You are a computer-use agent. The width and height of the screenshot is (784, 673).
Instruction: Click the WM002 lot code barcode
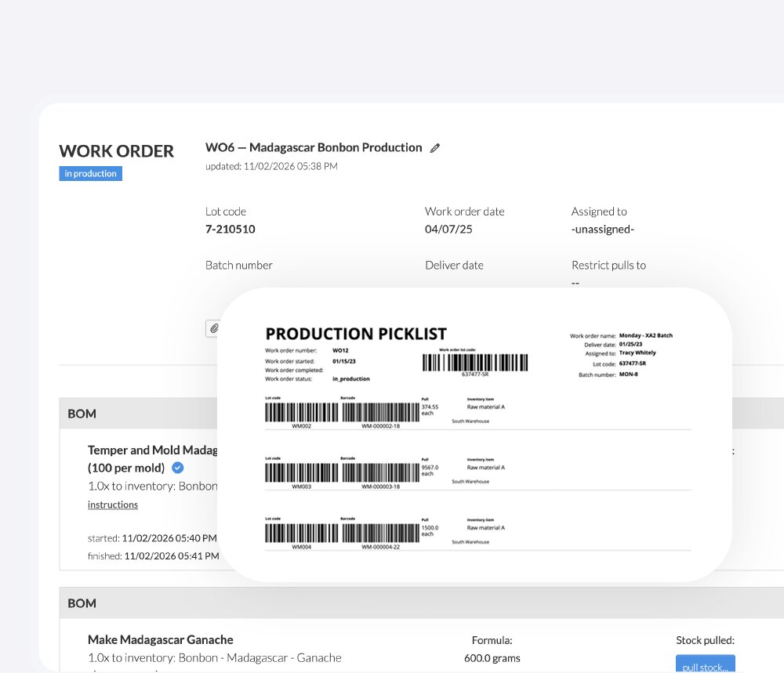pos(301,412)
